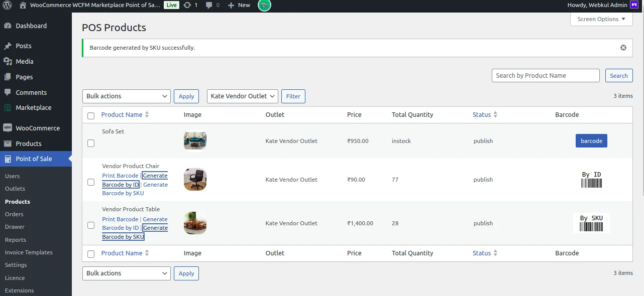The image size is (644, 296).
Task: Expand the Kate Vendor Outlet dropdown
Action: pyautogui.click(x=242, y=96)
